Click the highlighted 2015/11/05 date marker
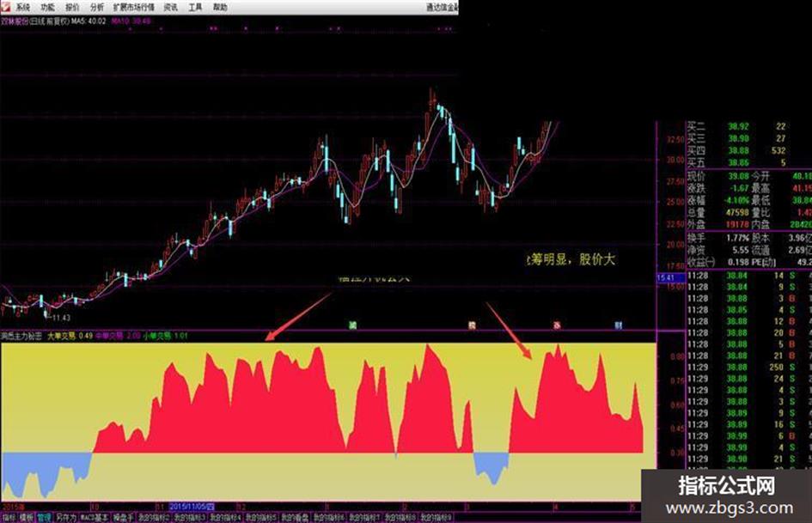This screenshot has height=523, width=812. 192,507
